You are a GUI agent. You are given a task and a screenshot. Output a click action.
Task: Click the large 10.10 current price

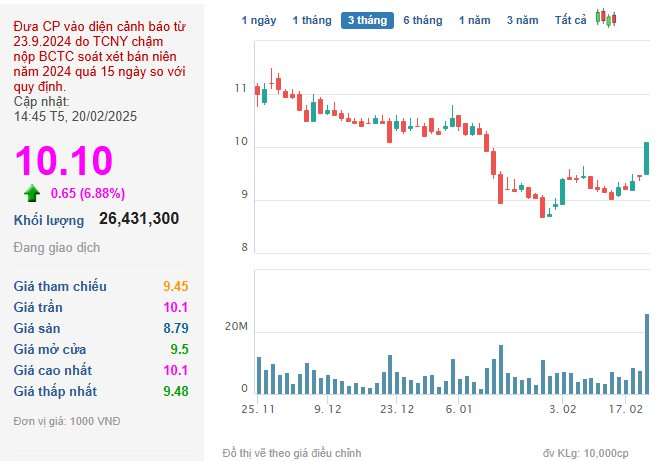click(x=64, y=160)
